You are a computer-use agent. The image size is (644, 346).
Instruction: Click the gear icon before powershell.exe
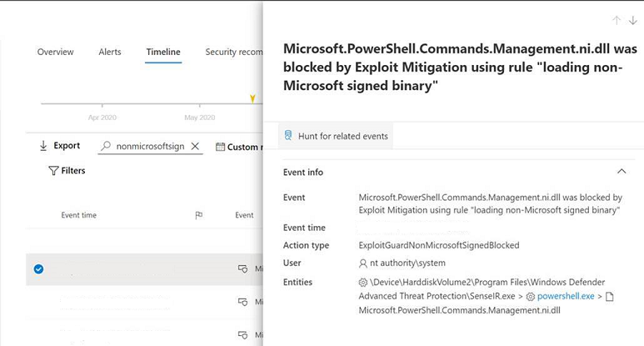point(531,297)
